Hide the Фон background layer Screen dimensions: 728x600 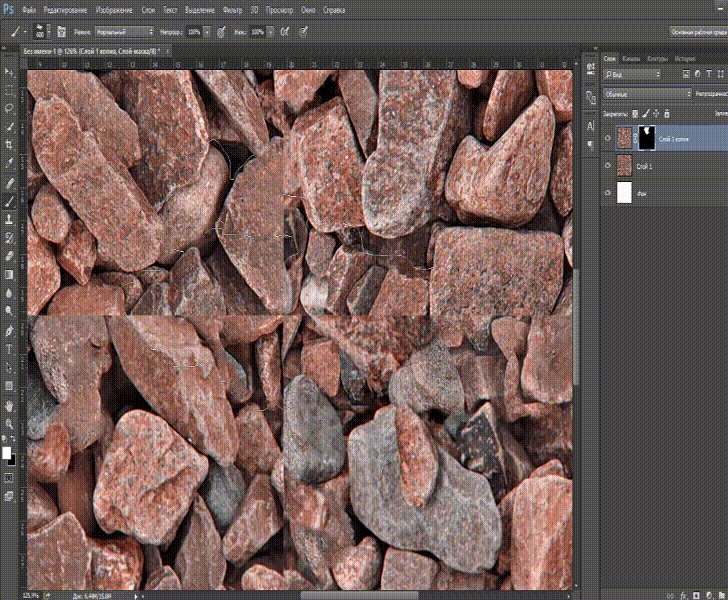tap(607, 193)
